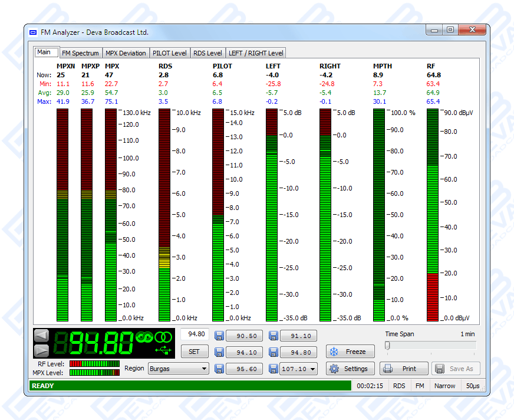The height and width of the screenshot is (420, 514).
Task: Open the MPX Deviation tab
Action: [x=126, y=53]
